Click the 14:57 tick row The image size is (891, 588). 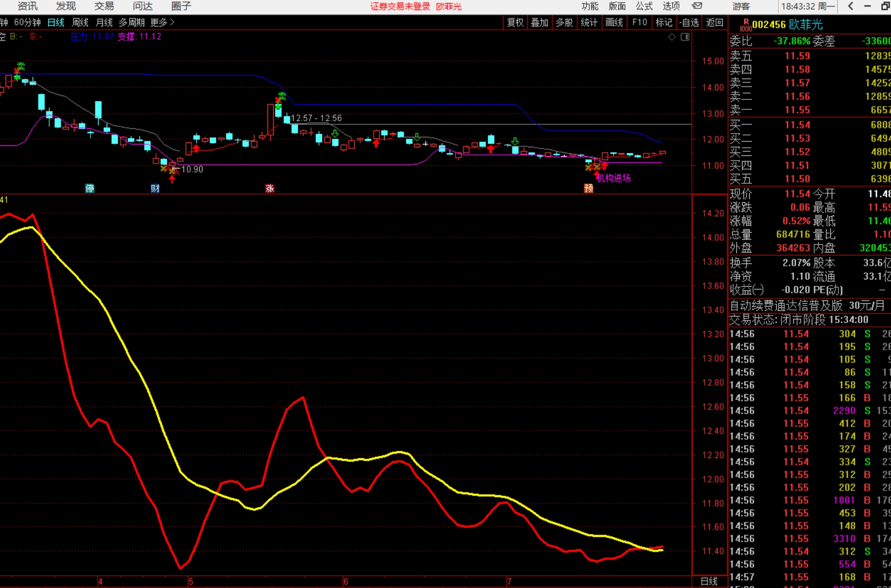tap(809, 577)
